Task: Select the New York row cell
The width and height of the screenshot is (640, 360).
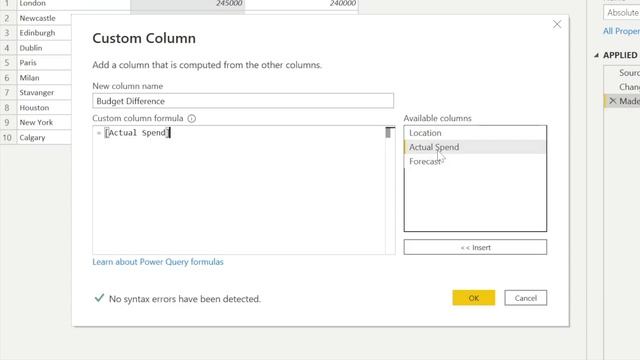Action: [x=43, y=122]
